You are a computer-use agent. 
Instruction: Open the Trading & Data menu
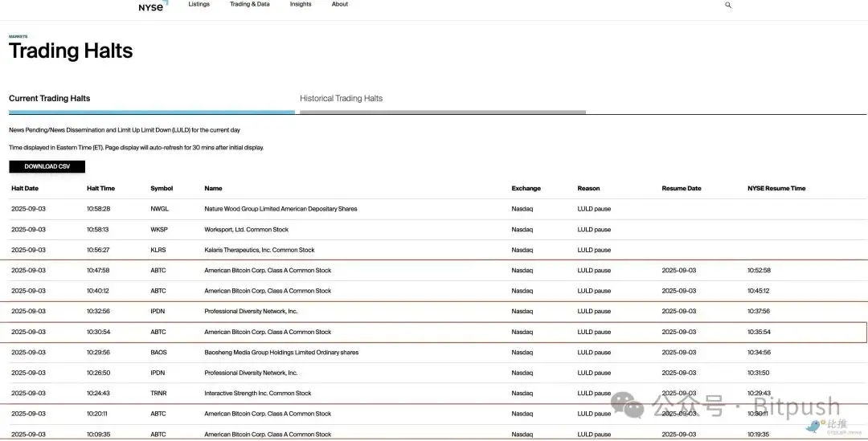click(x=249, y=4)
